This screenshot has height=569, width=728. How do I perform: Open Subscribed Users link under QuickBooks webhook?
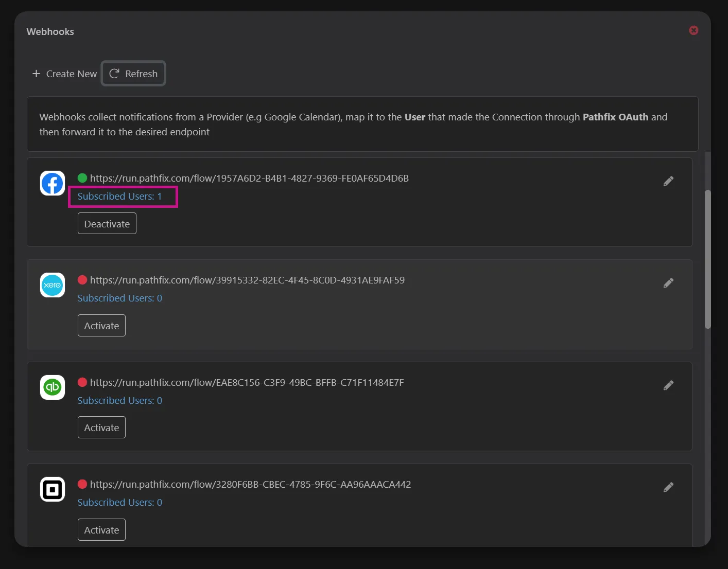tap(119, 401)
